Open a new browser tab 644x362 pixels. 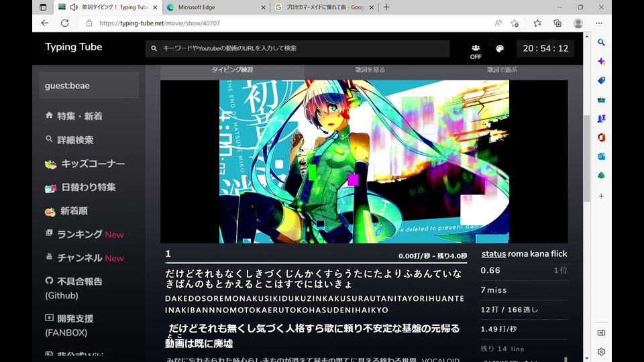(x=386, y=7)
